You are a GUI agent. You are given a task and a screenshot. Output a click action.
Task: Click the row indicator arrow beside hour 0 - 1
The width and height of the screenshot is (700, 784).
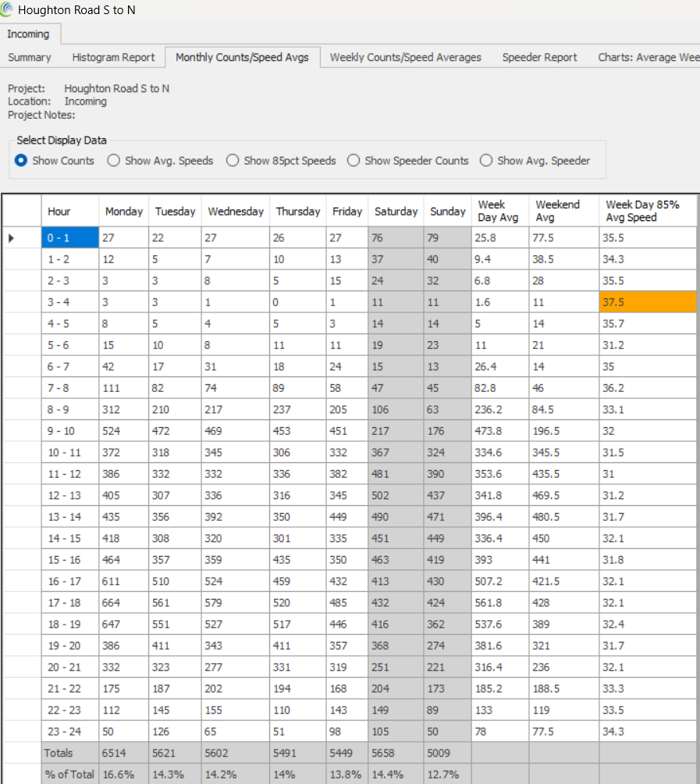point(11,237)
